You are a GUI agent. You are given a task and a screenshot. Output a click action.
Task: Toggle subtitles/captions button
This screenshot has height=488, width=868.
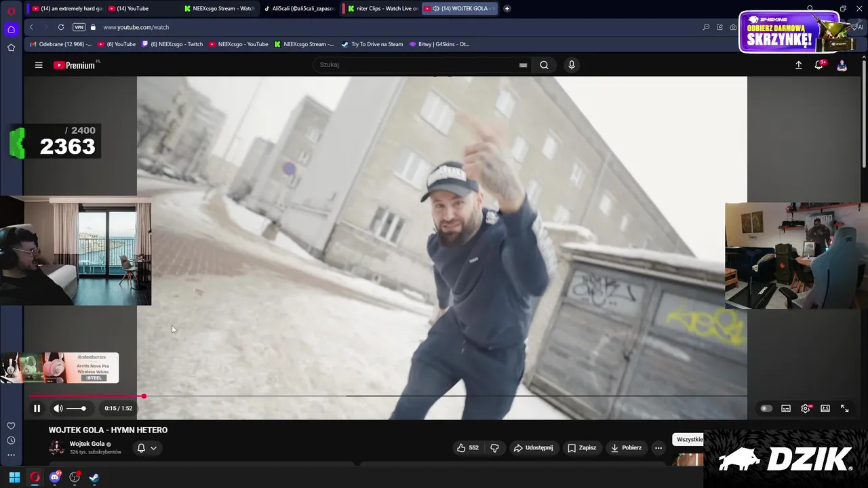[786, 409]
